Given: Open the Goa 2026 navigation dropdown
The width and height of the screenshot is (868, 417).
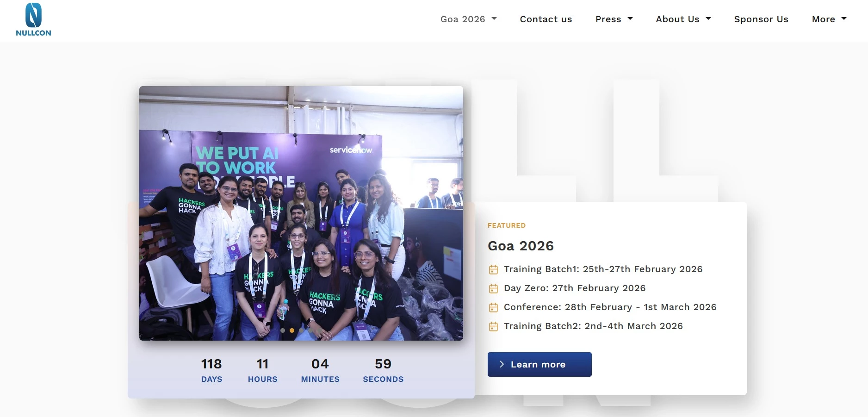Looking at the screenshot, I should [468, 19].
